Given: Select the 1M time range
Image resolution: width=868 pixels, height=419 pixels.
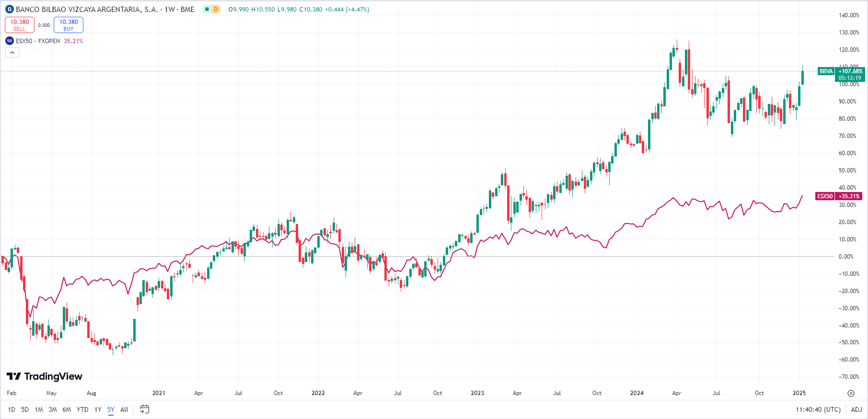Looking at the screenshot, I should click(x=39, y=409).
